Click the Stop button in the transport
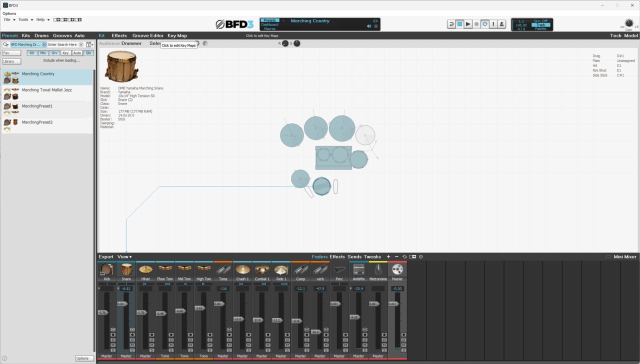This screenshot has width=640, height=364. point(459,24)
